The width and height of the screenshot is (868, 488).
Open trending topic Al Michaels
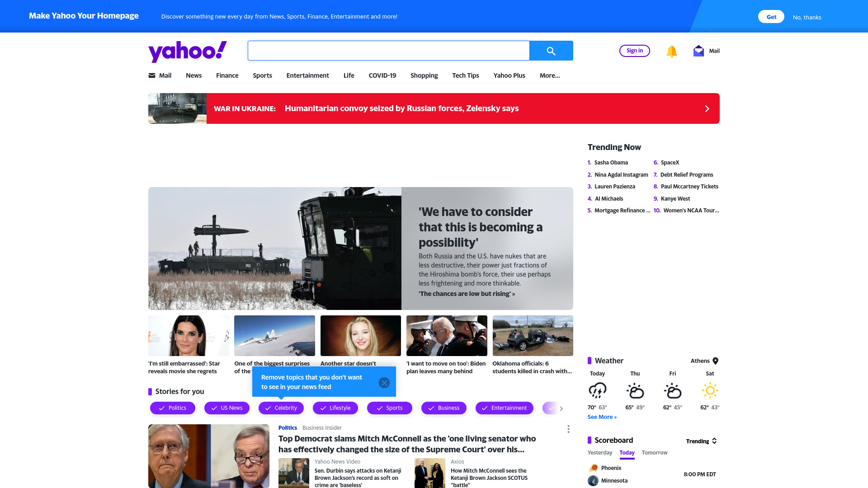pyautogui.click(x=609, y=199)
